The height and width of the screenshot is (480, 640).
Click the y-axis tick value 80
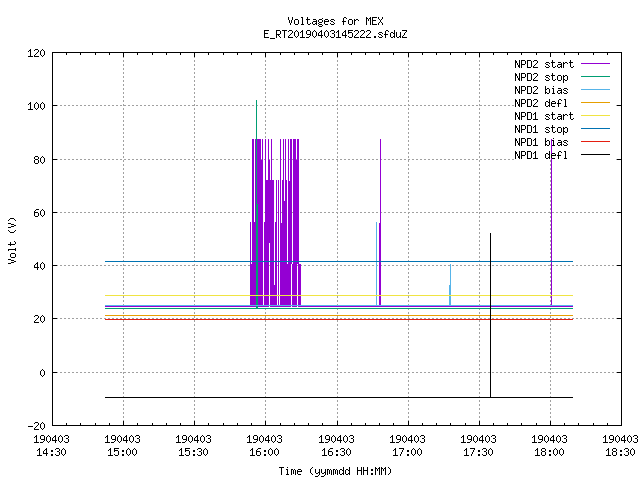coord(39,160)
